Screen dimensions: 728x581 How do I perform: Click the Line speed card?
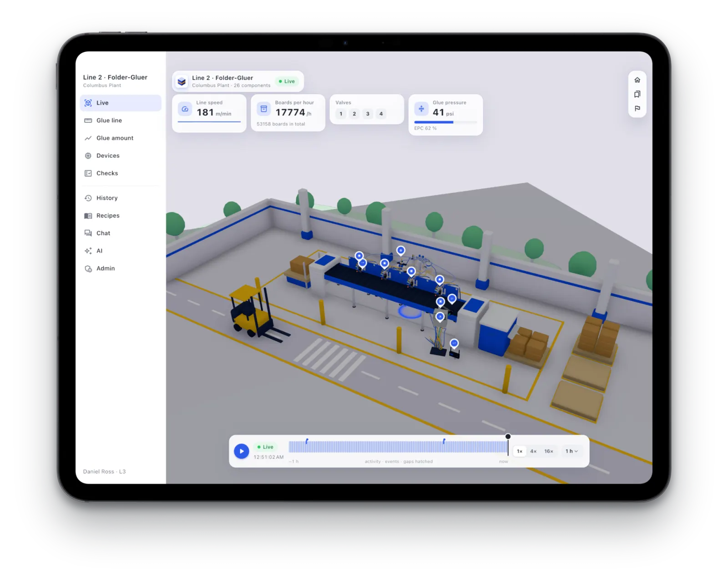tap(209, 113)
